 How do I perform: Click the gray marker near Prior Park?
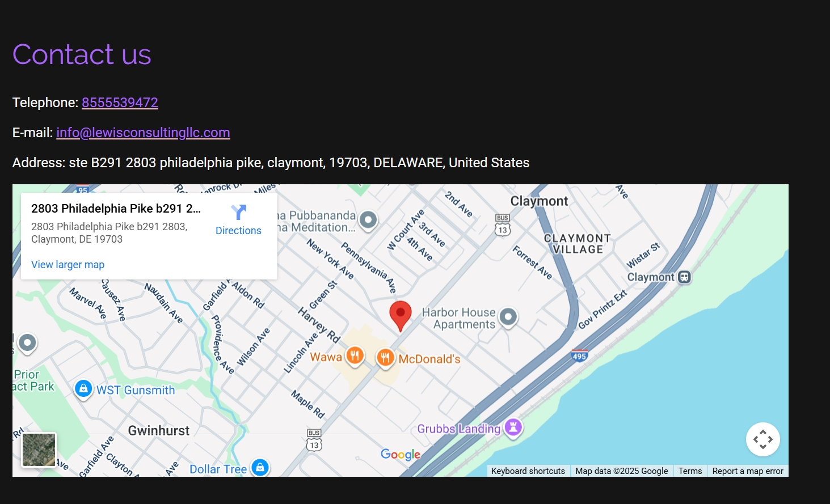[x=27, y=343]
